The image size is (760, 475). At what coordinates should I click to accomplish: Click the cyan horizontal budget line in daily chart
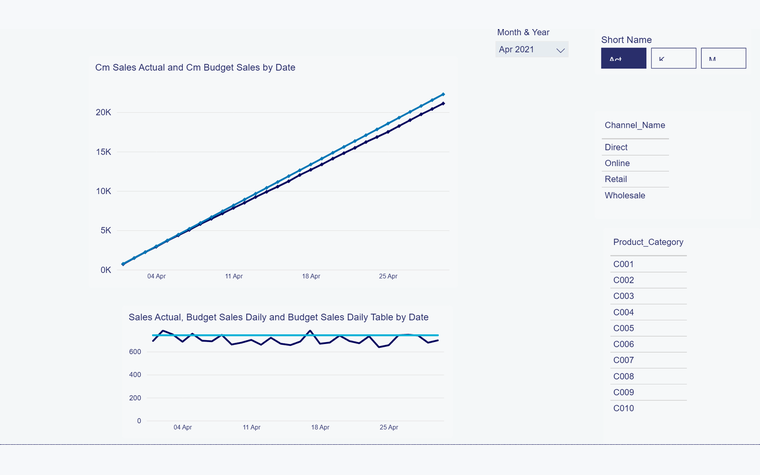(296, 335)
